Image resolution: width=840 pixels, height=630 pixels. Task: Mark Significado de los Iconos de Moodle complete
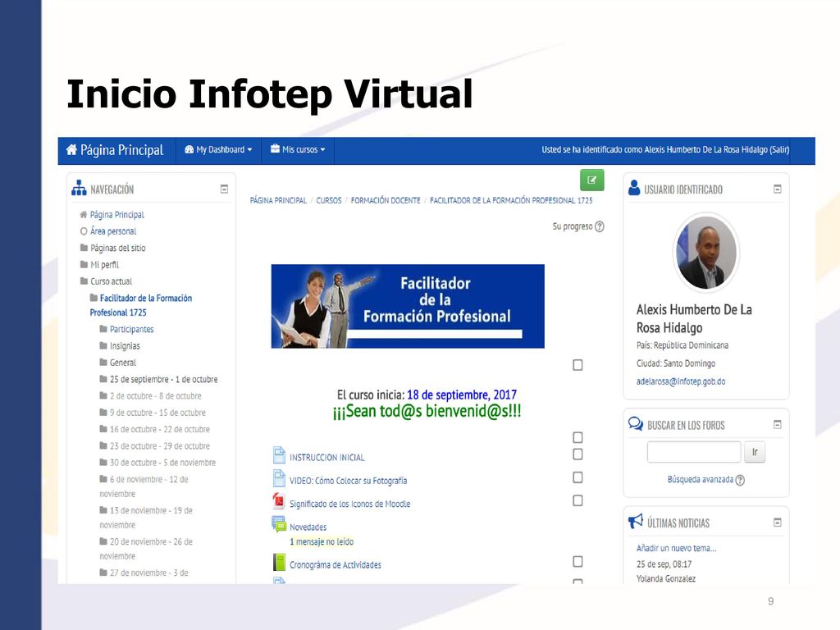[577, 500]
